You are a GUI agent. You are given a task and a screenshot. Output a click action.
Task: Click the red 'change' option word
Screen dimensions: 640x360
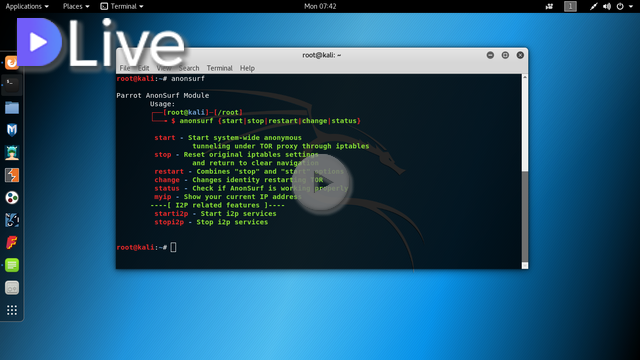(167, 180)
